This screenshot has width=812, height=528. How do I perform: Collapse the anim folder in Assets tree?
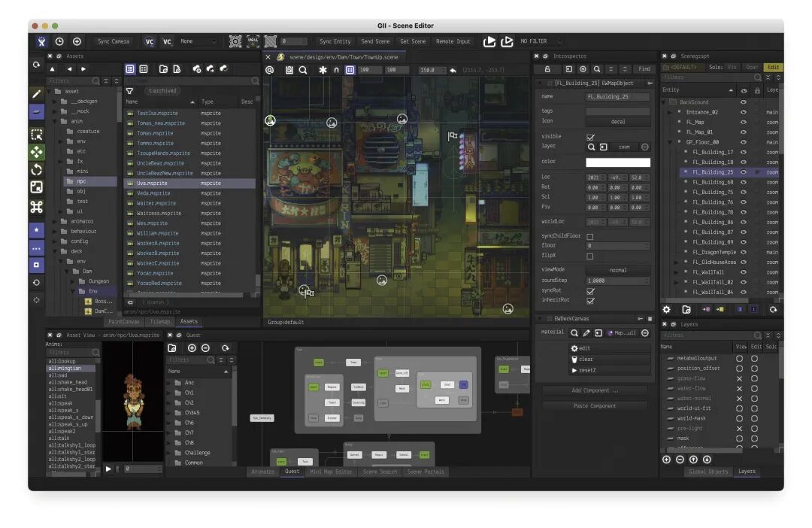56,121
